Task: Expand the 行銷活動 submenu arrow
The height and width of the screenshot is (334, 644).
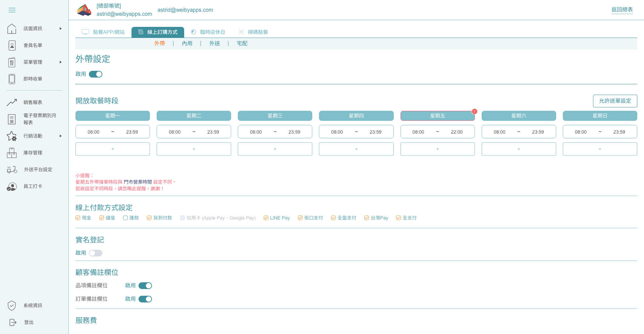Action: (x=61, y=136)
